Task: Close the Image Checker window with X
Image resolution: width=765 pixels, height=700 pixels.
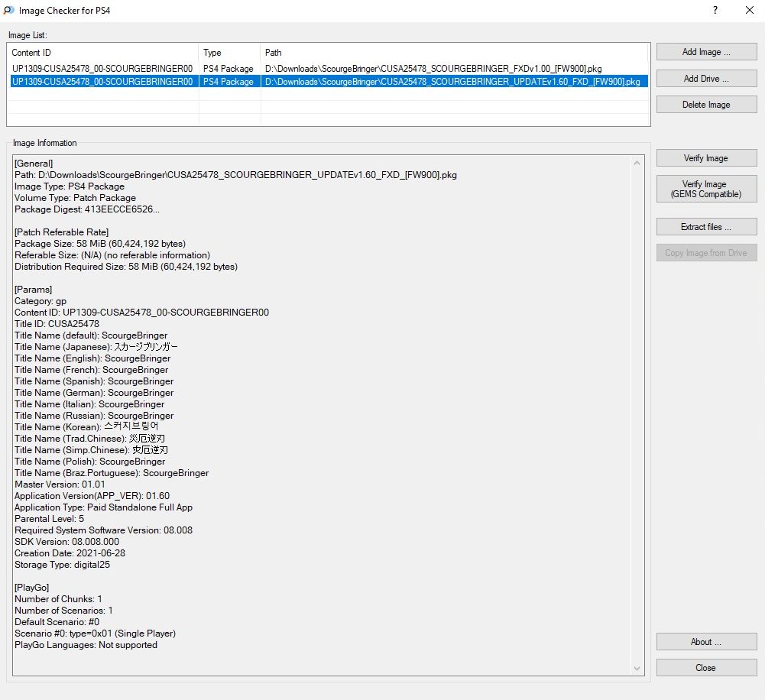Action: [x=749, y=11]
